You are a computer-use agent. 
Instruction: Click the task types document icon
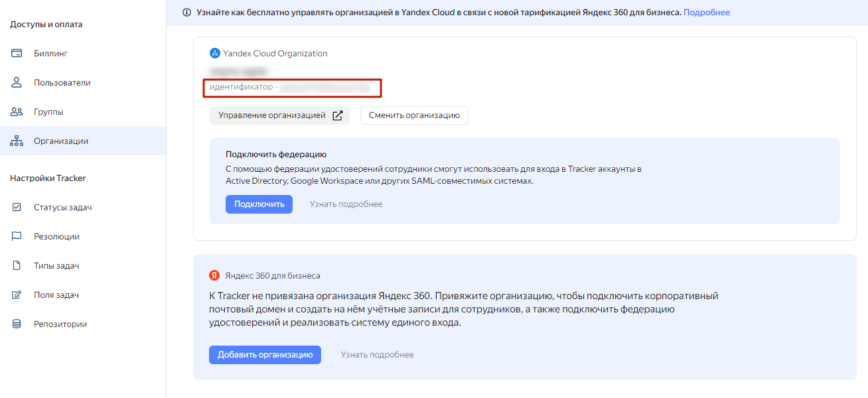[x=17, y=265]
